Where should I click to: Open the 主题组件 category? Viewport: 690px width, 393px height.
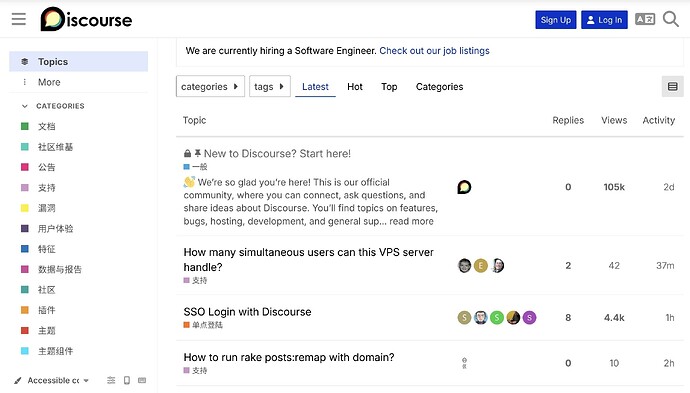click(55, 351)
